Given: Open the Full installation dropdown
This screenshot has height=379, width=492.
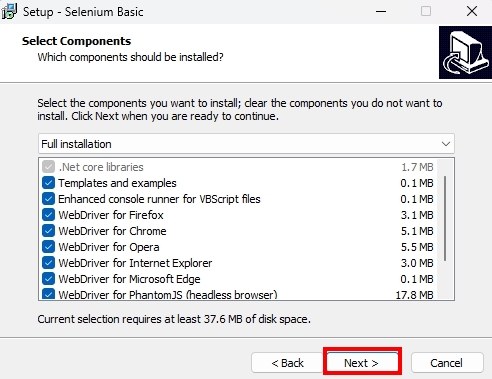Looking at the screenshot, I should tap(246, 144).
